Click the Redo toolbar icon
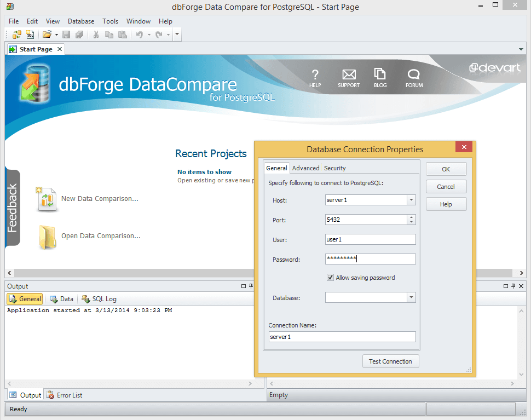 point(159,34)
